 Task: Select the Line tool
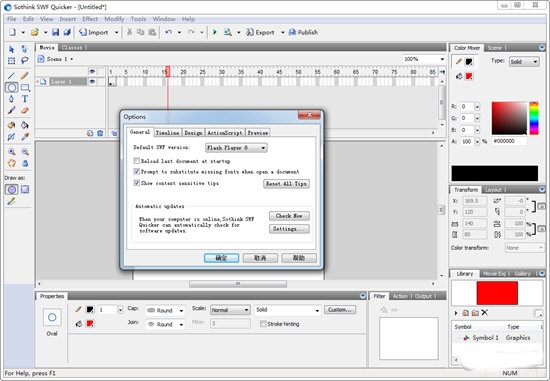pyautogui.click(x=11, y=76)
